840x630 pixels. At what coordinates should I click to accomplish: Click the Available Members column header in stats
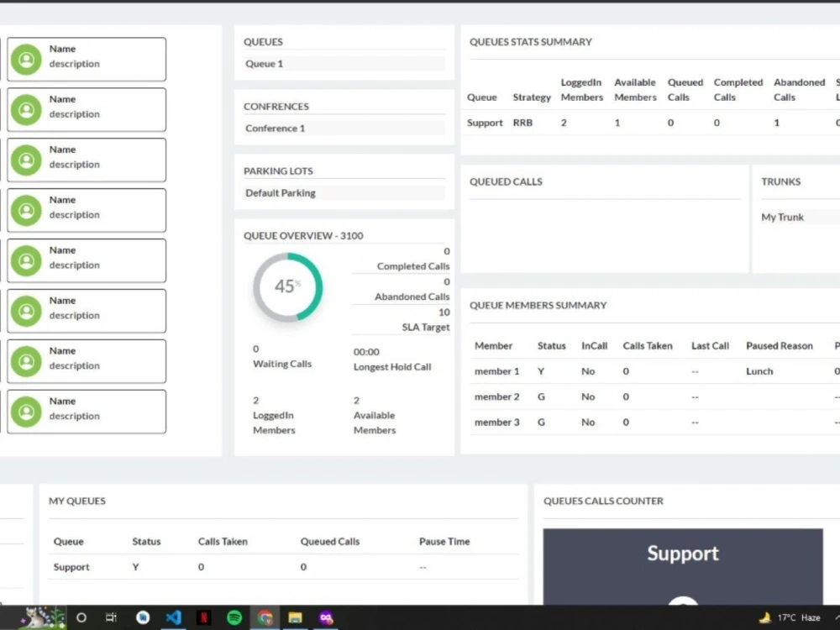635,90
